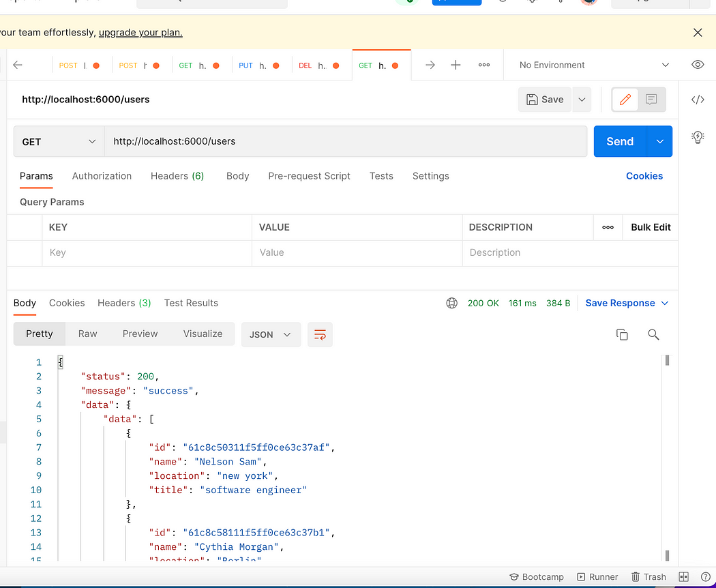Switch to Bulk Edit mode

(x=651, y=227)
